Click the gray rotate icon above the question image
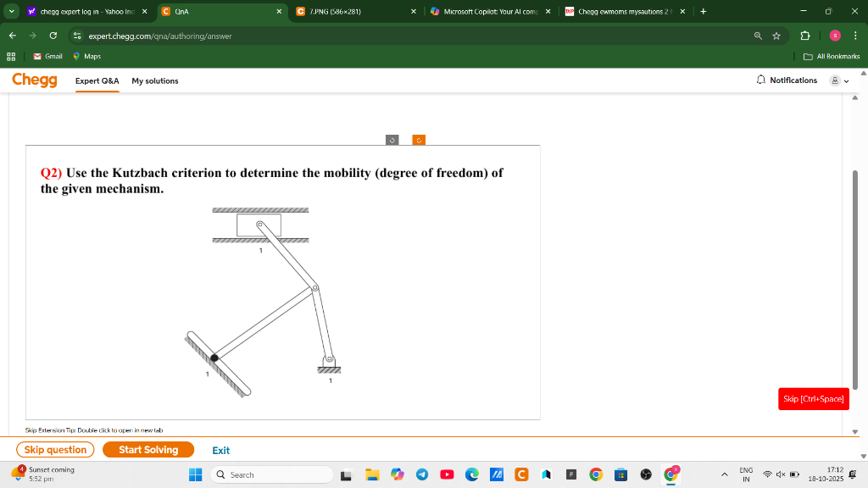The width and height of the screenshot is (868, 488). pyautogui.click(x=392, y=140)
